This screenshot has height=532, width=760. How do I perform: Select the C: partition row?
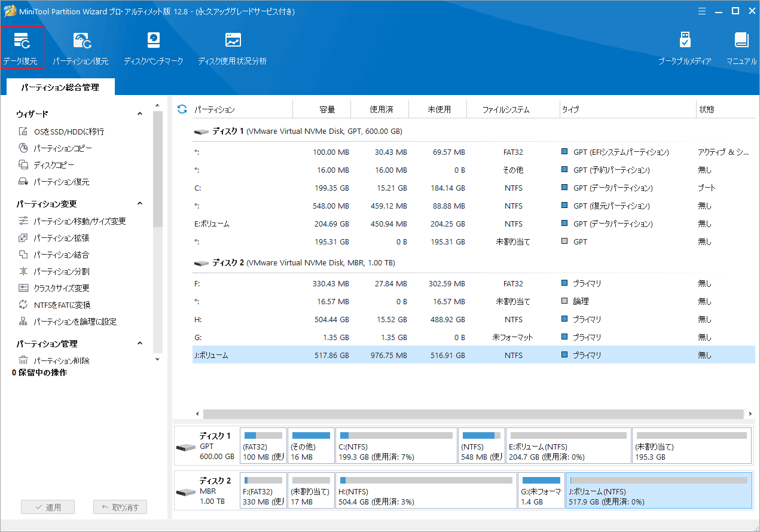[x=474, y=188]
